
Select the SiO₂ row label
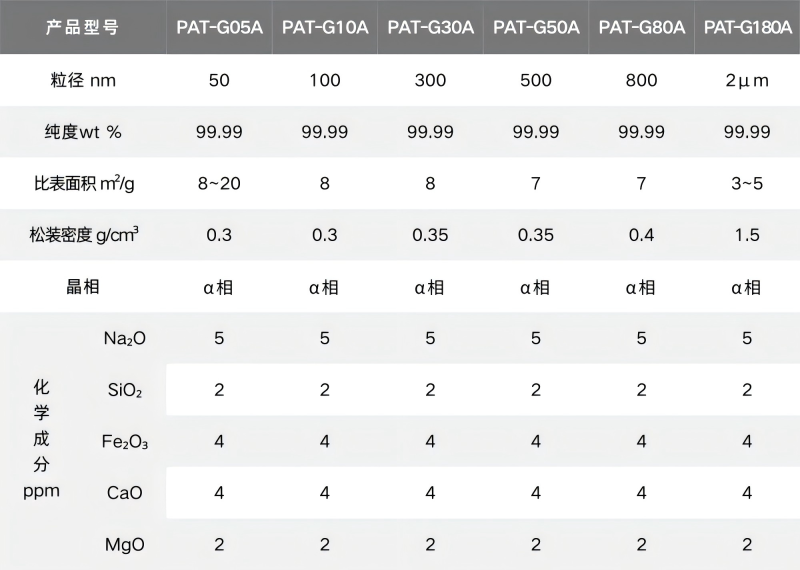click(x=125, y=390)
